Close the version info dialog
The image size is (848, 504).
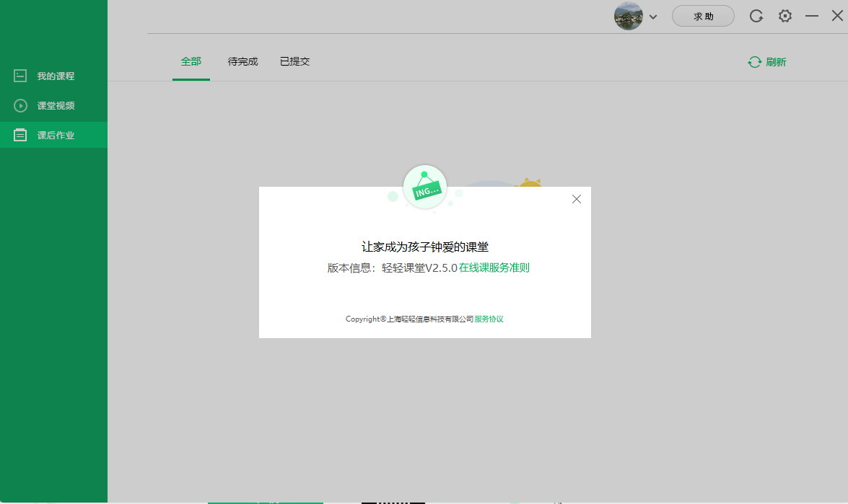(576, 199)
